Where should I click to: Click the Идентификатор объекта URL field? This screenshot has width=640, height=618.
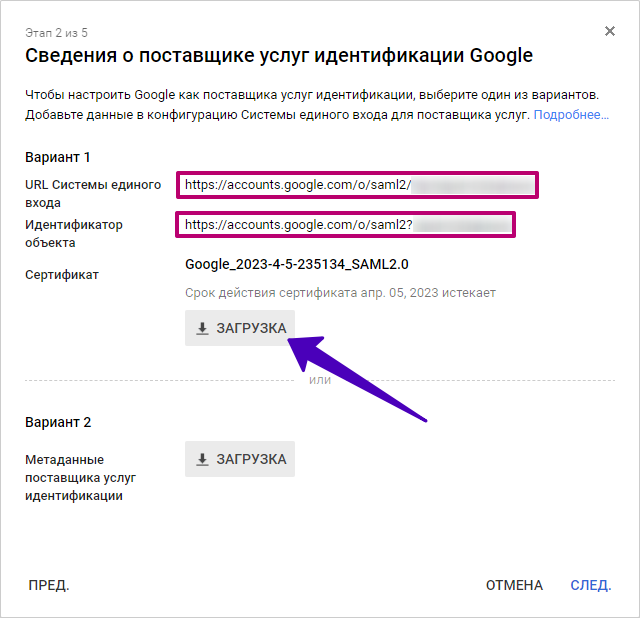click(346, 225)
